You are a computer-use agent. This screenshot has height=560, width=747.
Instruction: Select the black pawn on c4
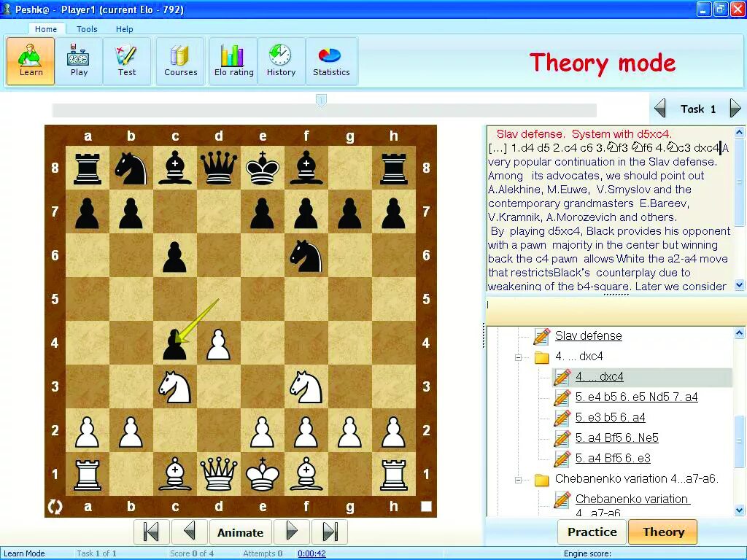pos(174,343)
